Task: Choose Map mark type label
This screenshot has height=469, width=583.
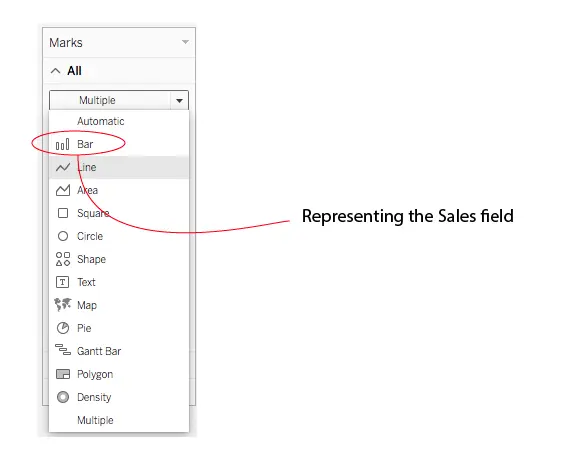Action: click(87, 305)
